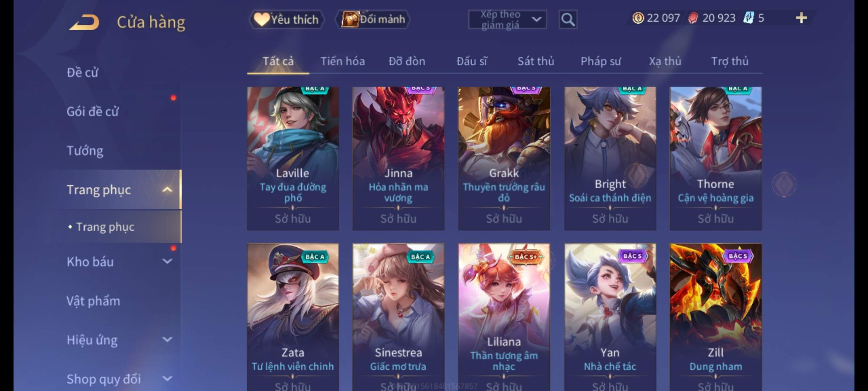Click the blue voucher currency icon
868x391 pixels.
[x=749, y=18]
